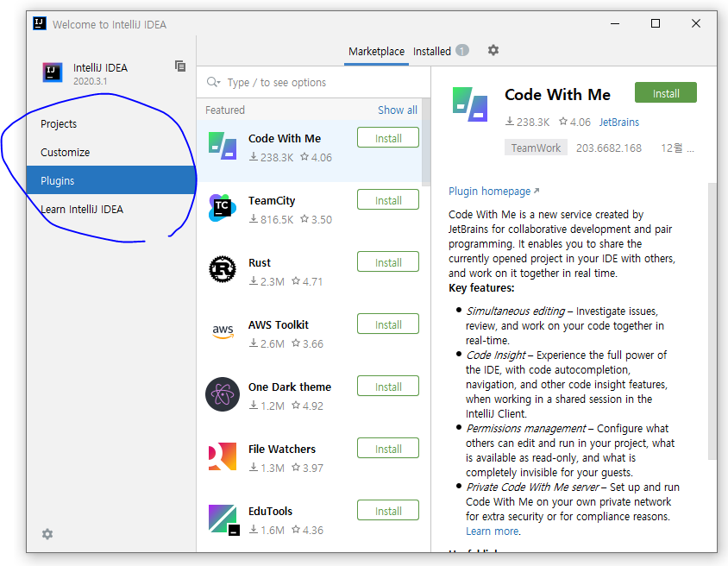
Task: Click the Featured section header
Action: (x=225, y=110)
